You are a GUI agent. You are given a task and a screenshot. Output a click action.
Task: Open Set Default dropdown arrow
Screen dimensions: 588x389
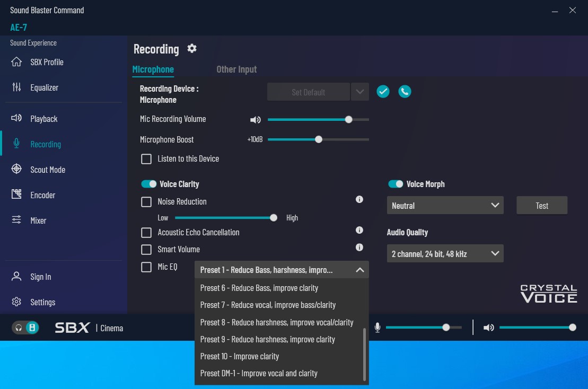click(360, 92)
